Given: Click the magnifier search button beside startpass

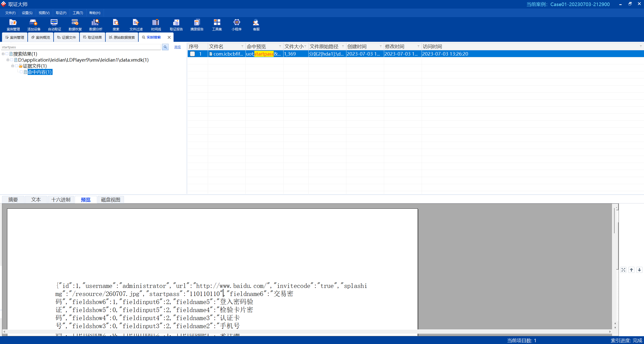Looking at the screenshot, I should click(x=165, y=47).
